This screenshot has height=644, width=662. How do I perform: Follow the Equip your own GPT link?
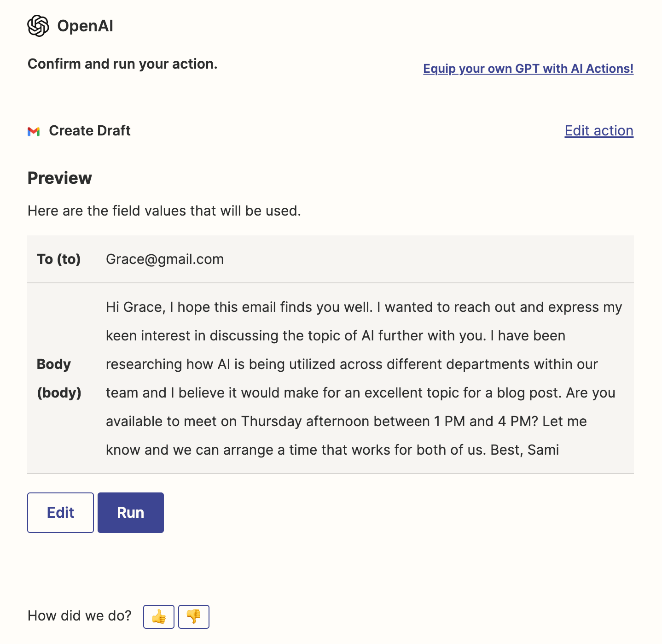click(x=528, y=69)
